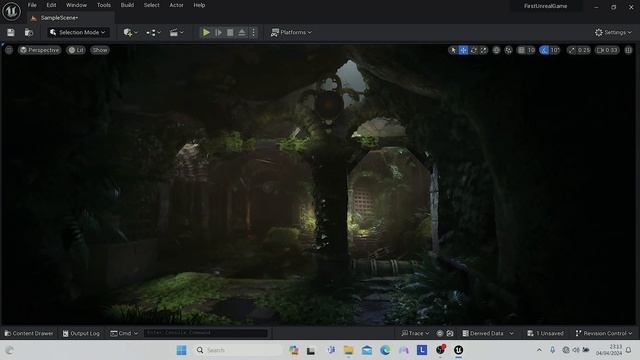This screenshot has width=640, height=360.
Task: Open the Settings dropdown
Action: (x=613, y=32)
